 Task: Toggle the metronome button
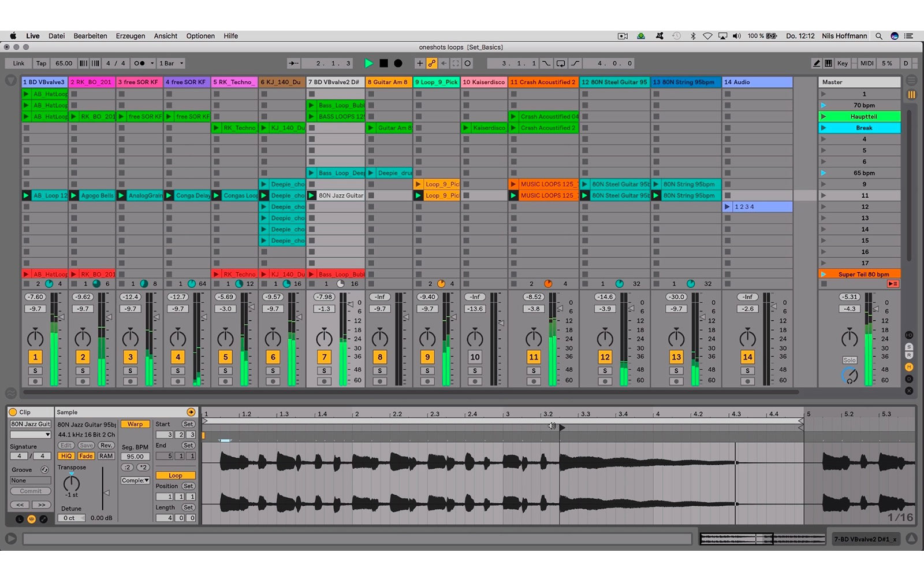[x=140, y=63]
